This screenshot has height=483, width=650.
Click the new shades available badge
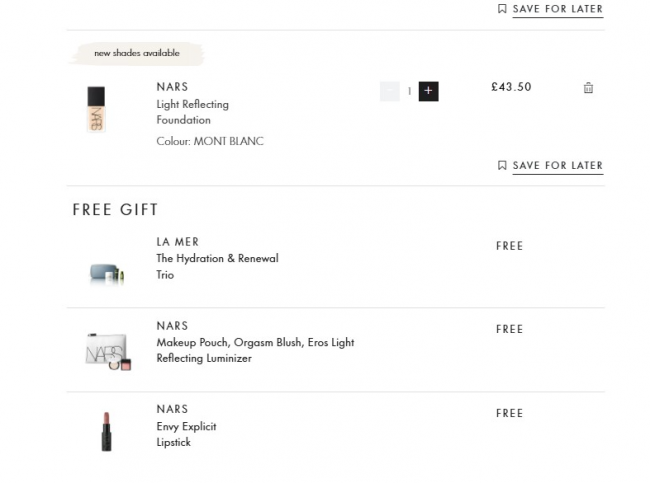(137, 53)
